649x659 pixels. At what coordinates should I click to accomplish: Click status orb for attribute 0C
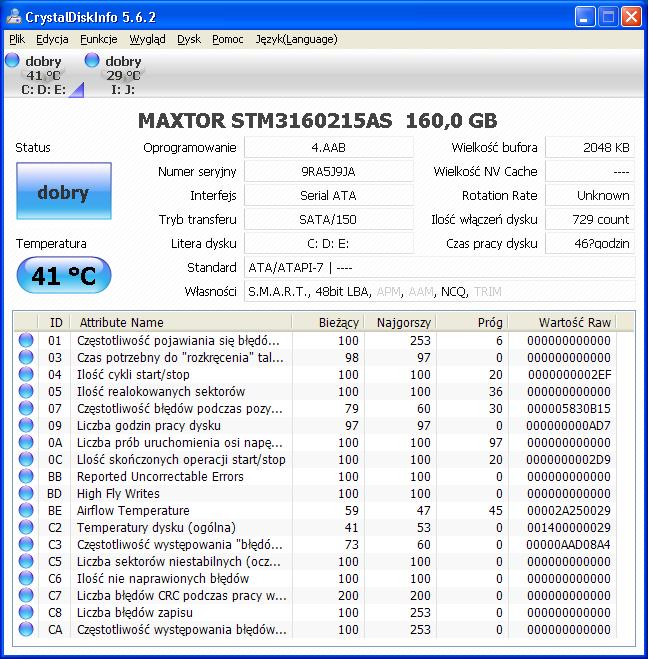(26, 459)
